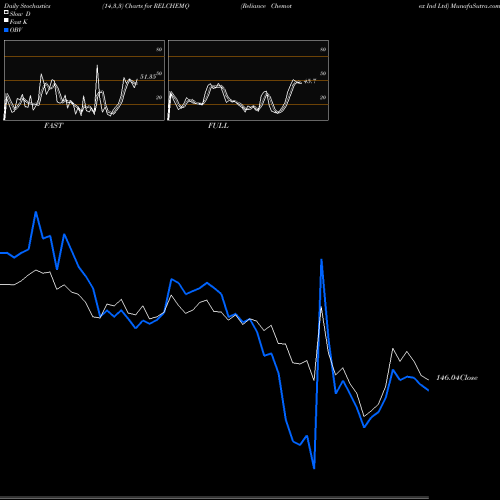Click the MunafaSutra.com watermark text
Viewport: 500px width, 500px height.
(x=475, y=6)
